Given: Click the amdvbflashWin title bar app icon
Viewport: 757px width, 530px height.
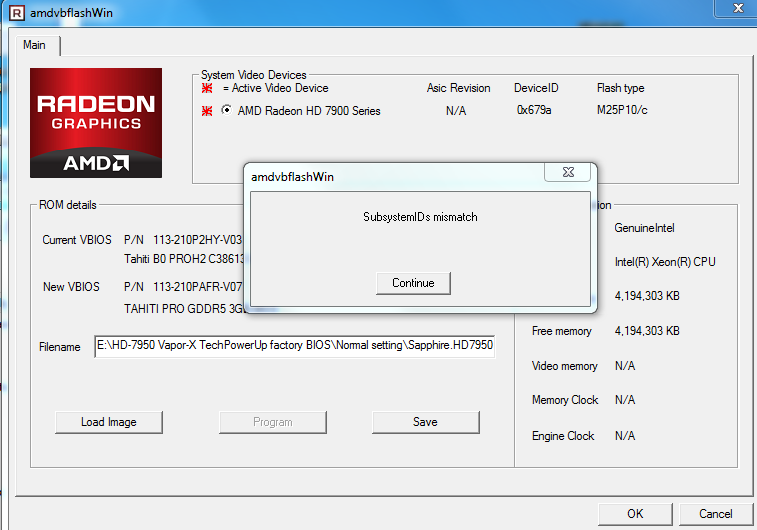Looking at the screenshot, I should [x=16, y=13].
